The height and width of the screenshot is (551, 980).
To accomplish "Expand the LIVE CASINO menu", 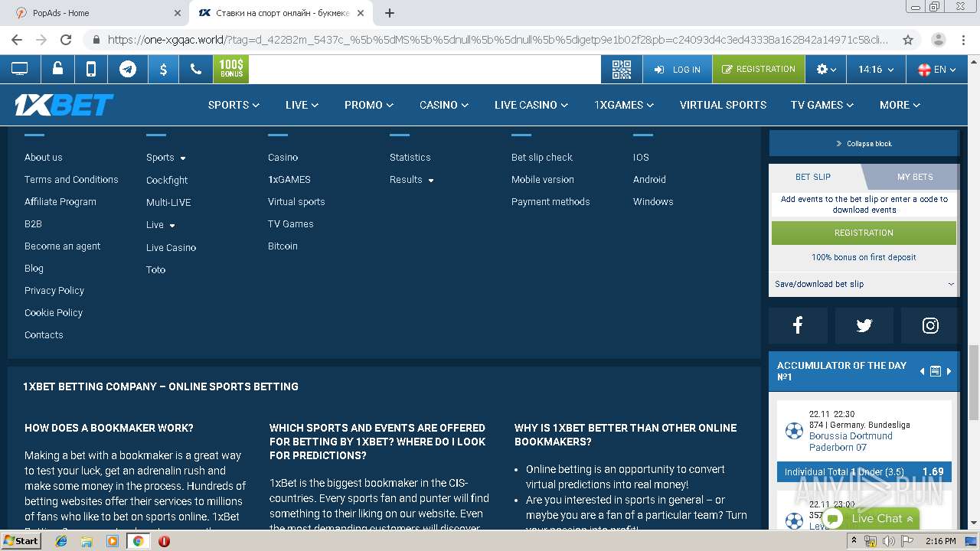I will (x=531, y=105).
